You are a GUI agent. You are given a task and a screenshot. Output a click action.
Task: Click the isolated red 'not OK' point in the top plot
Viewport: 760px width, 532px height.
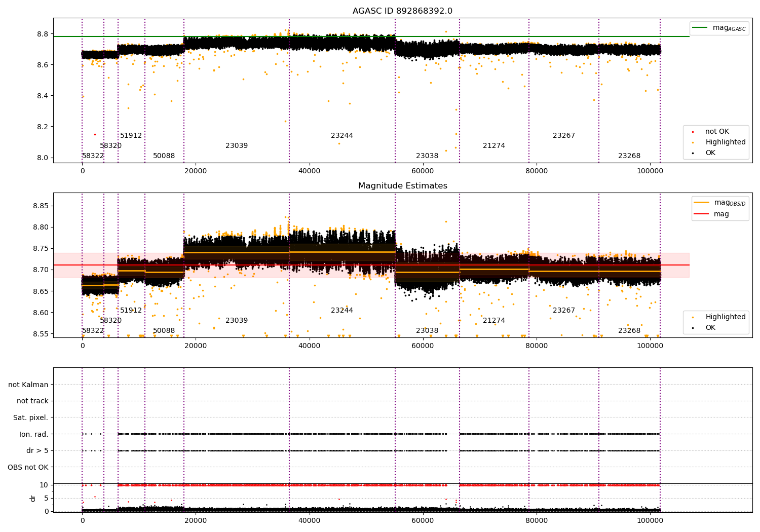95,134
